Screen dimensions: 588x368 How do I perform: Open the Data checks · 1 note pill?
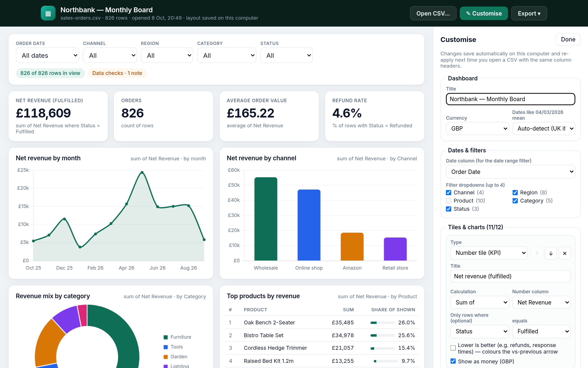point(117,73)
